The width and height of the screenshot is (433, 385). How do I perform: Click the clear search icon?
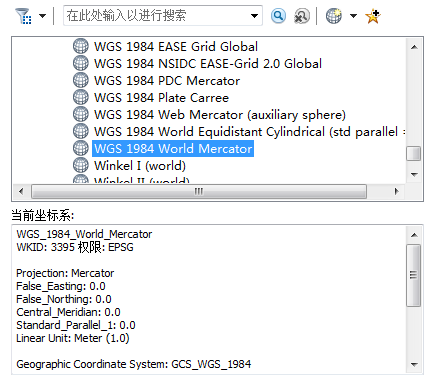[302, 16]
